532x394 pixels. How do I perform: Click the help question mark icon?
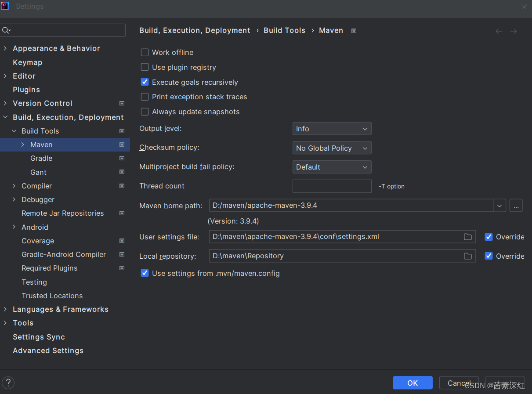tap(8, 383)
